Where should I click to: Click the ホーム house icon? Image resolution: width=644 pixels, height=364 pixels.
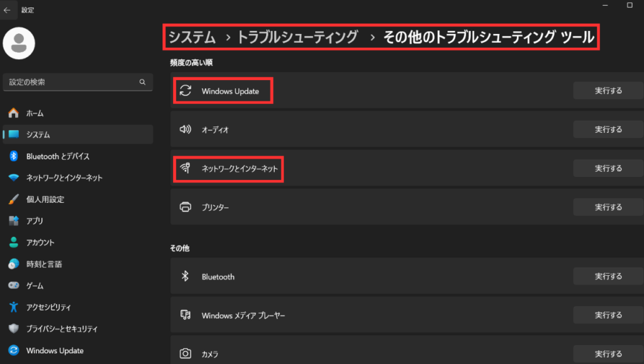coord(14,113)
